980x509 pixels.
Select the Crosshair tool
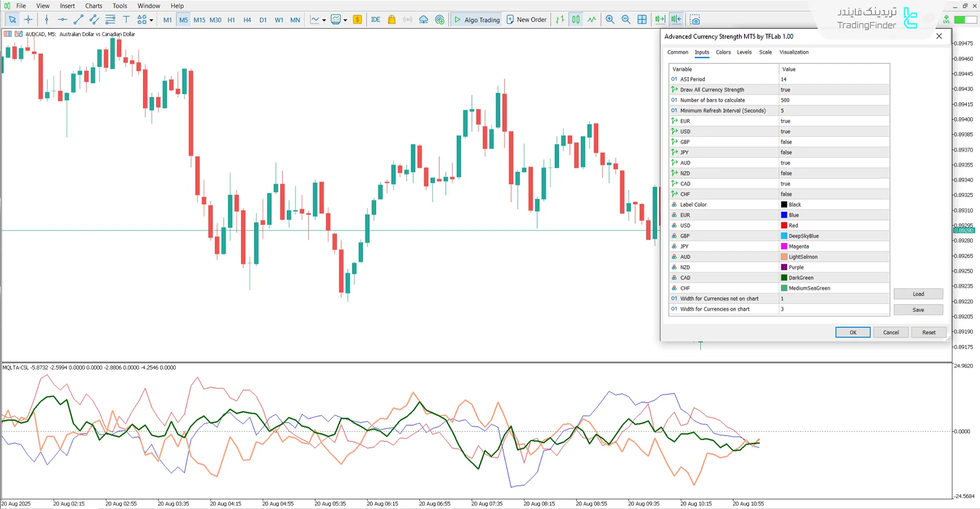click(28, 19)
